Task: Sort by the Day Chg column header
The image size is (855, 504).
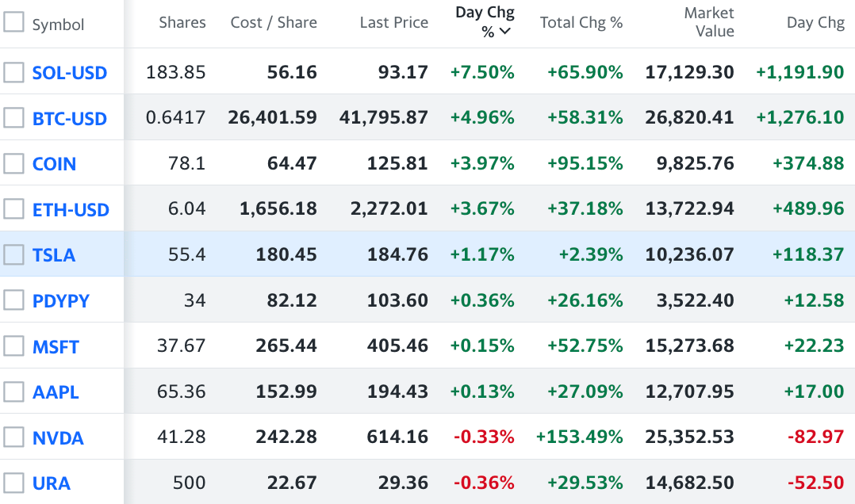Action: click(x=815, y=22)
